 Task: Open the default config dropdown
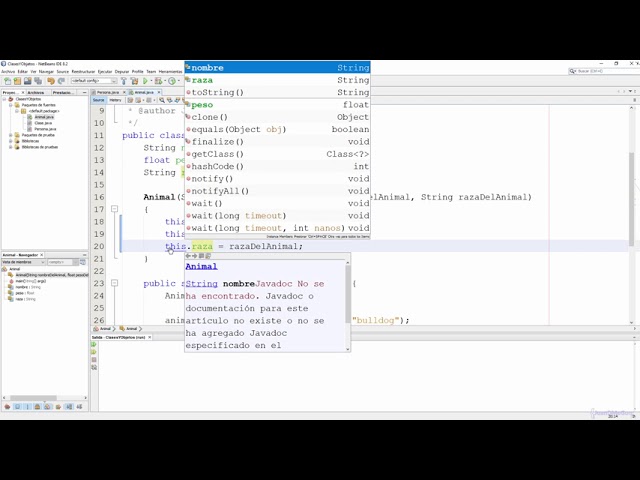click(x=94, y=81)
